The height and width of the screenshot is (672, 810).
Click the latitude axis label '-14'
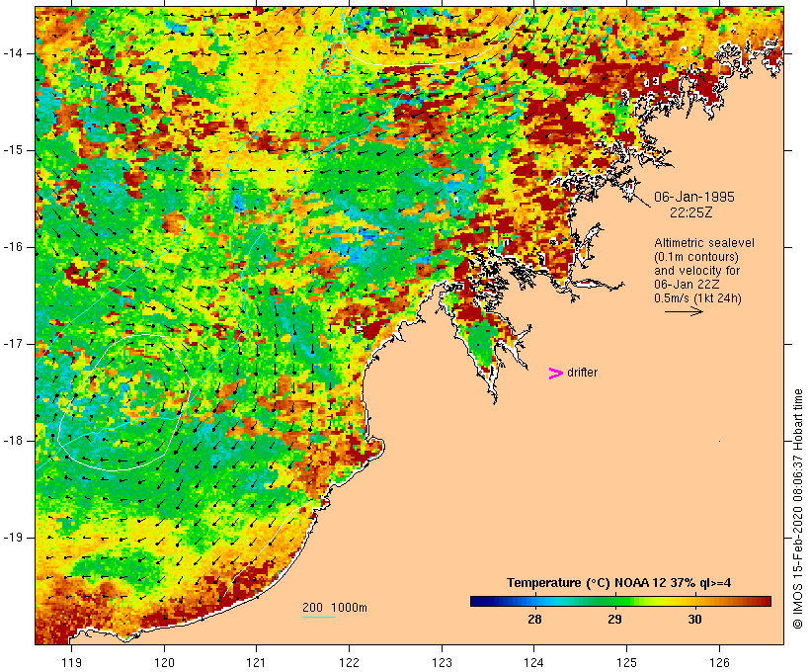coord(13,53)
